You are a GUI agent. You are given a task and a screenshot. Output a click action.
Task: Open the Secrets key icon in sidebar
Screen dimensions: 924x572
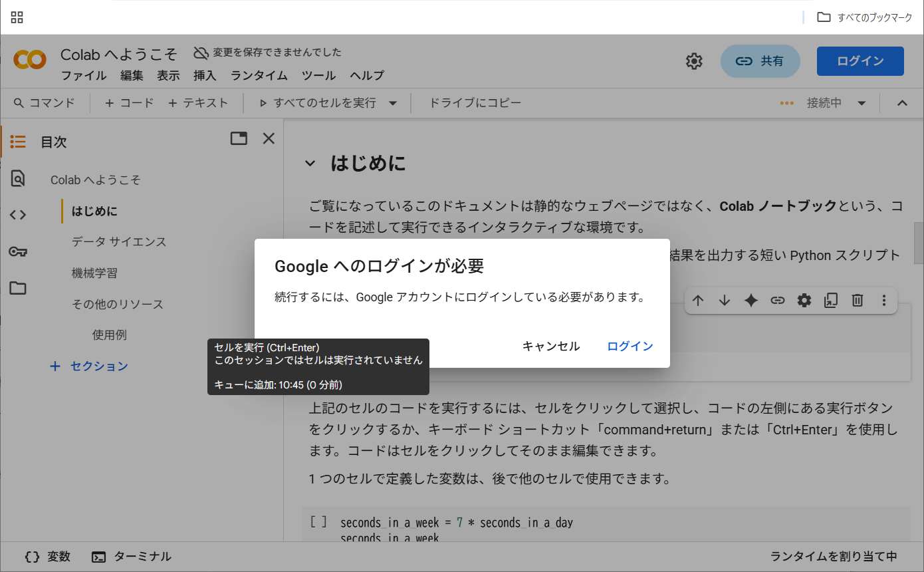pos(18,251)
